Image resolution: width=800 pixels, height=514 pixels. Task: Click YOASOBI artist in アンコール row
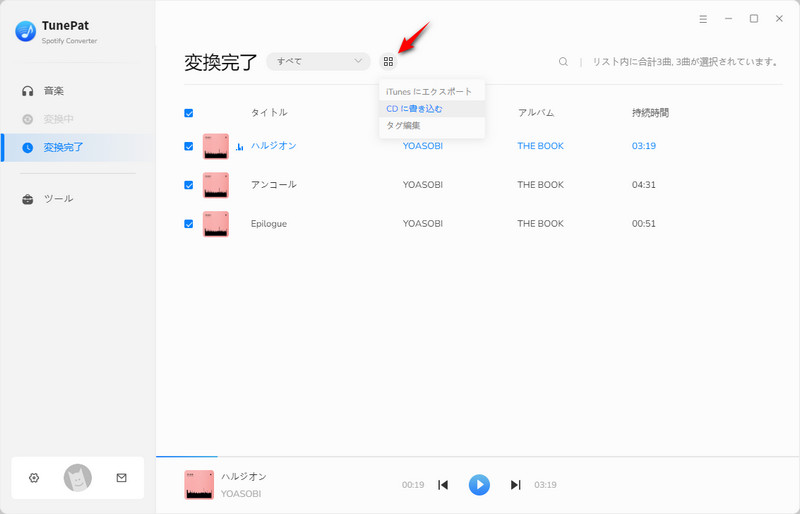point(422,185)
